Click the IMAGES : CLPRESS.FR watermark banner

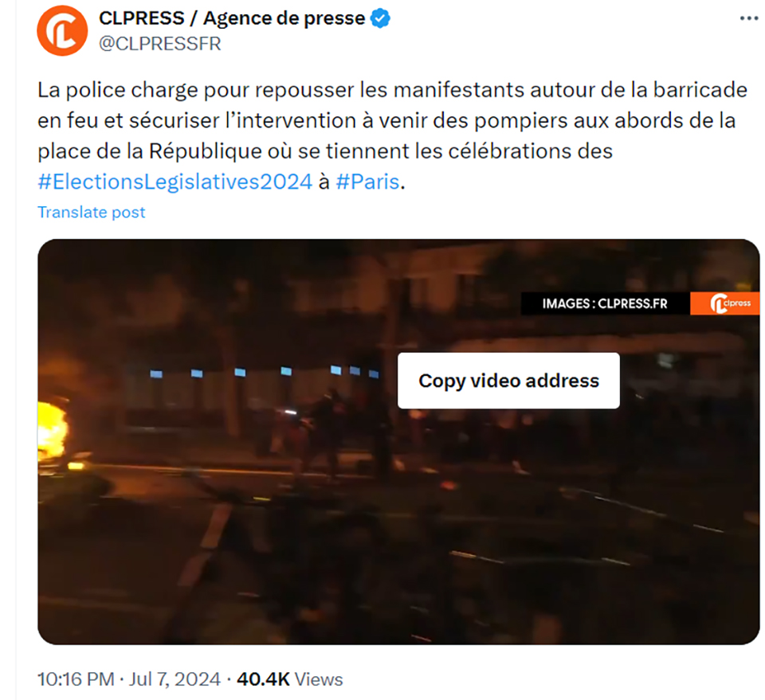[606, 303]
